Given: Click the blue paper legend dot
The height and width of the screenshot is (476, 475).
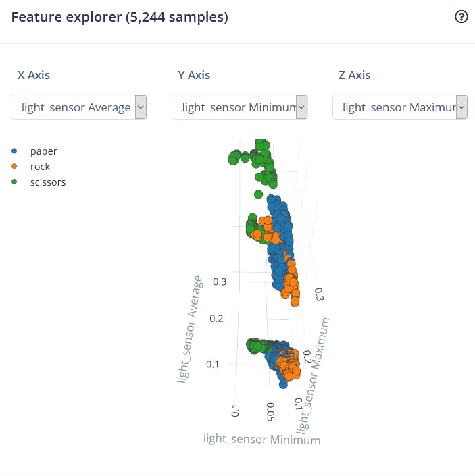Looking at the screenshot, I should click(x=14, y=151).
